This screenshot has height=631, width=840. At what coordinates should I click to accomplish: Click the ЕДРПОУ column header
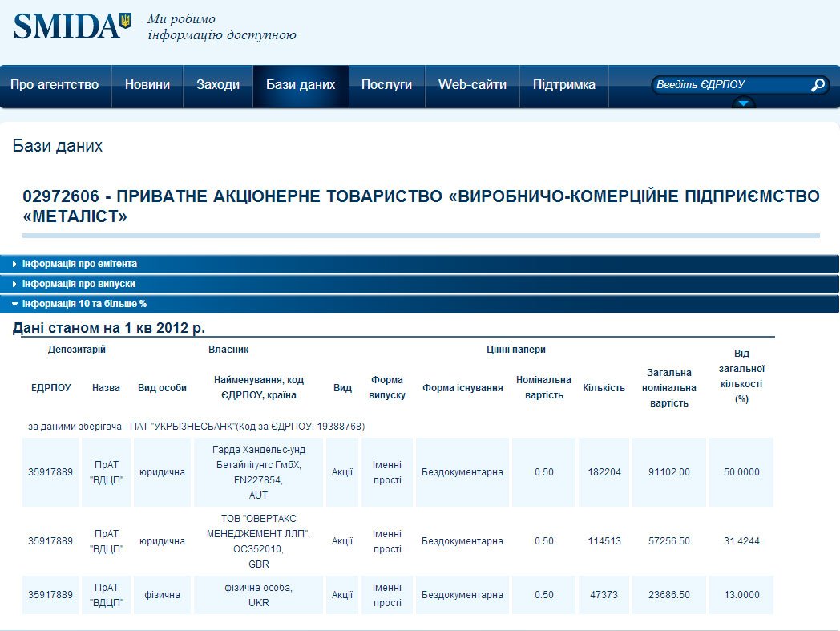point(50,387)
